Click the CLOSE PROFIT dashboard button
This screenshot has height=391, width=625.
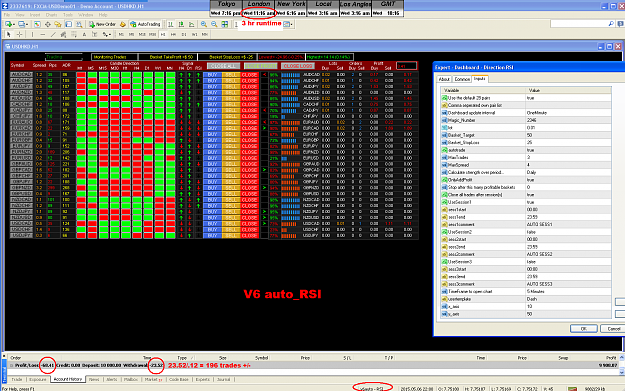point(261,66)
